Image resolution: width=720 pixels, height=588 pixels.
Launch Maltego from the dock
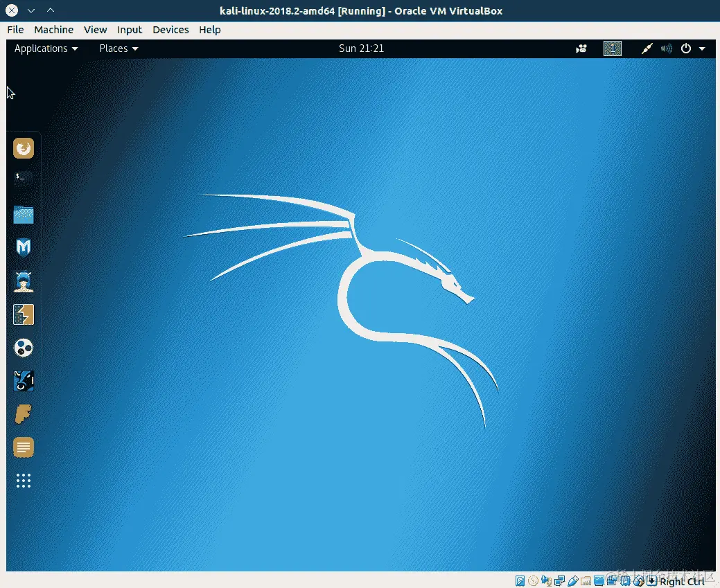[x=24, y=348]
